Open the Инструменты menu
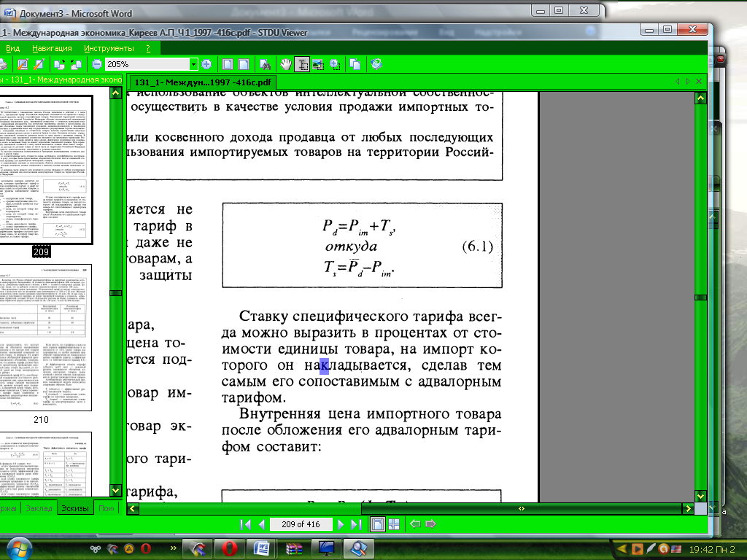Viewport: 747px width, 560px height. 109,48
